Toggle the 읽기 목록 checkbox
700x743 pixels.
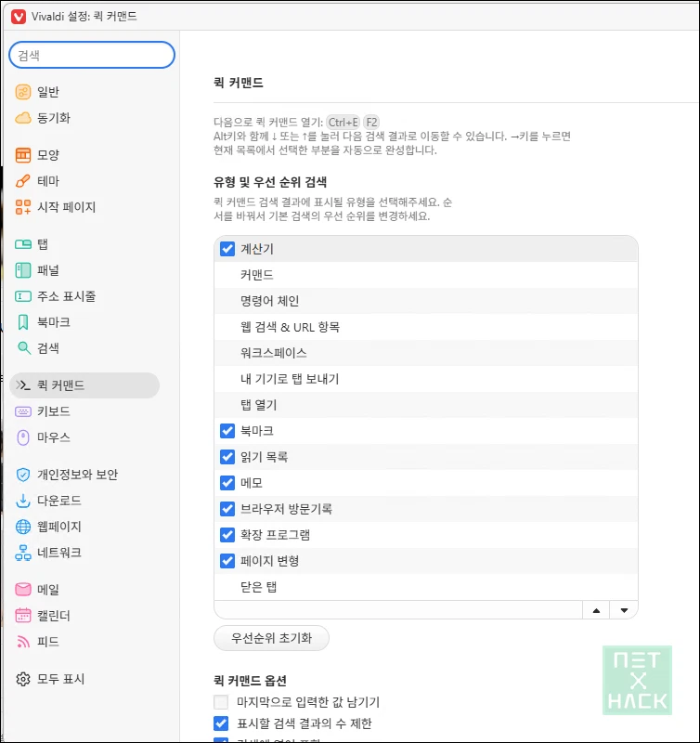(x=227, y=457)
